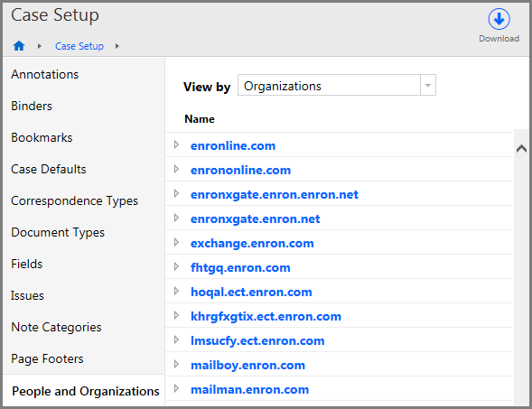The image size is (532, 409).
Task: Click the arrow after the home breadcrumb
Action: point(40,46)
